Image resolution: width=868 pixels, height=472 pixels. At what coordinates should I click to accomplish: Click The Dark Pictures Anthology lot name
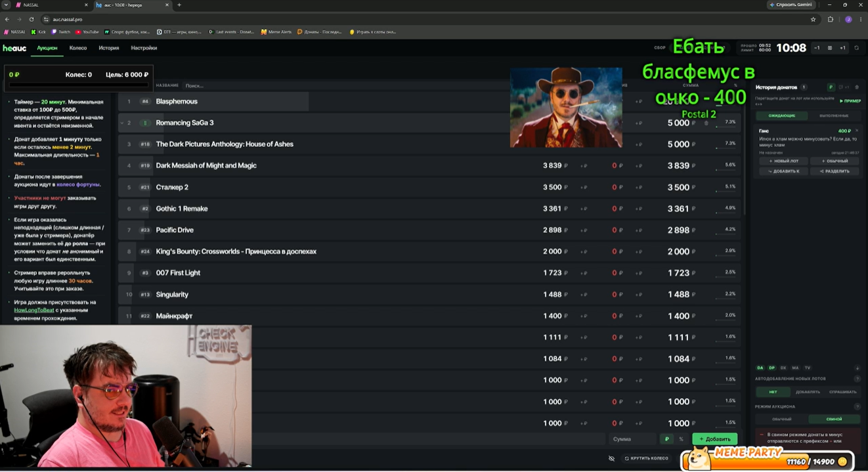pyautogui.click(x=225, y=144)
